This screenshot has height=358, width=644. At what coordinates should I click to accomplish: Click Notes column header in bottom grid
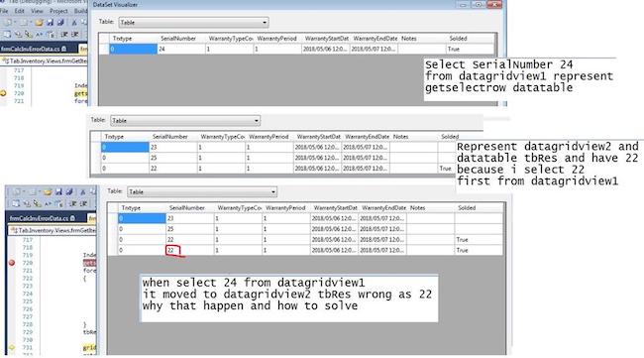431,208
